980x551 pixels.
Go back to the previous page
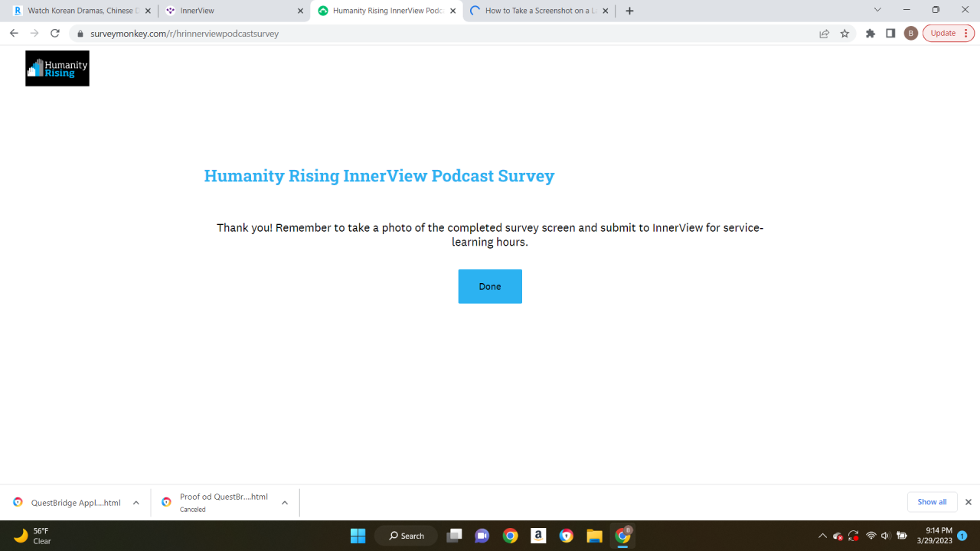click(14, 33)
